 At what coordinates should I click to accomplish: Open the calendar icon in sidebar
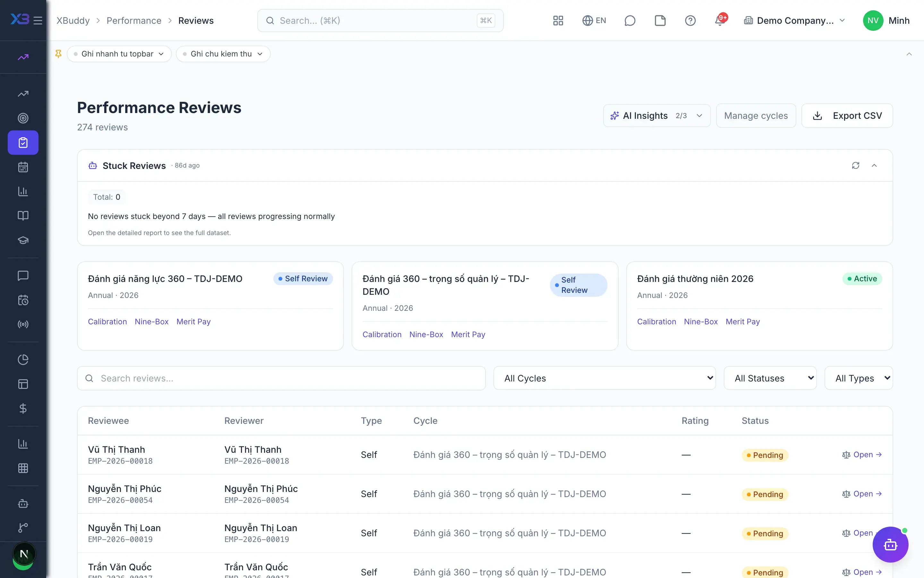tap(23, 167)
